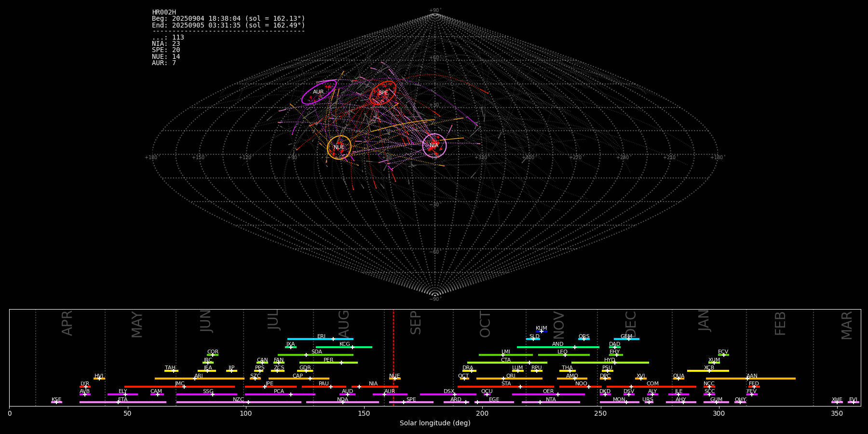Image resolution: width=868 pixels, height=434 pixels.
Task: Click the NTA shower bar
Action: [551, 402]
